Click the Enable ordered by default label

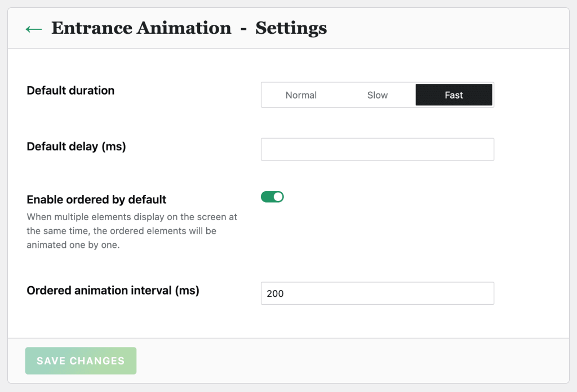(96, 199)
